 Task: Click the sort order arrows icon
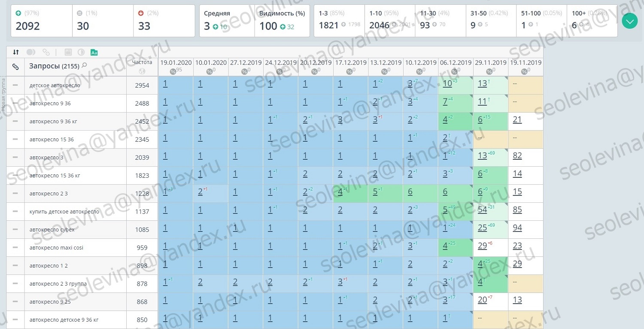pos(16,52)
